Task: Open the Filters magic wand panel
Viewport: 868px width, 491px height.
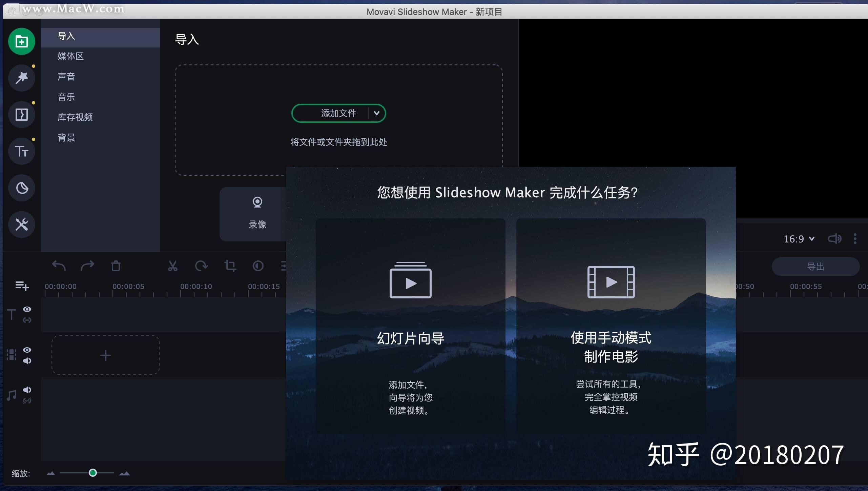Action: click(22, 78)
